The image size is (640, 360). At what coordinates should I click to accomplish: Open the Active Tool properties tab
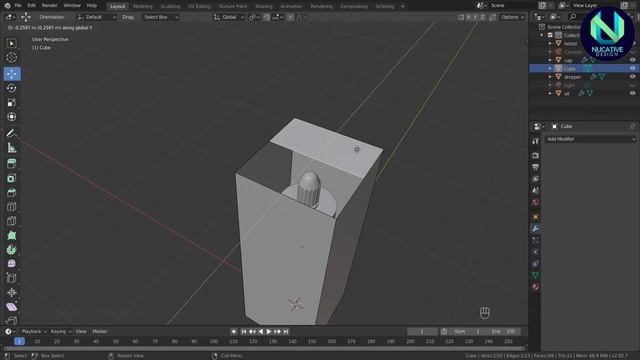click(536, 141)
